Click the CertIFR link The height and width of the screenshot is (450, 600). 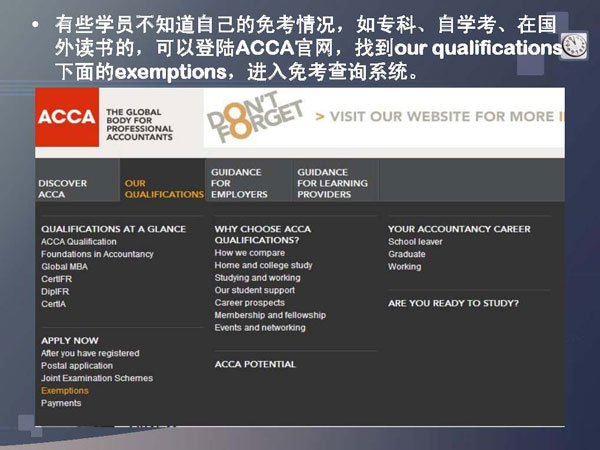tap(56, 279)
